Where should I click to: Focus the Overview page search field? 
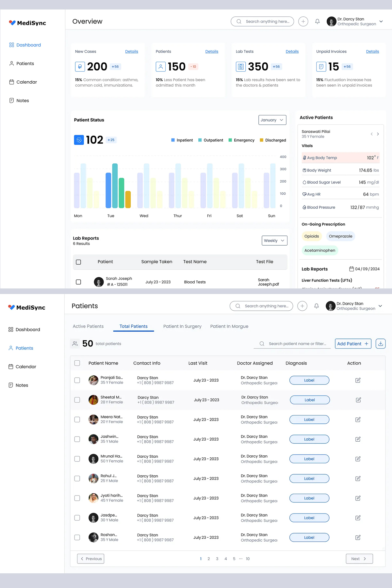262,22
